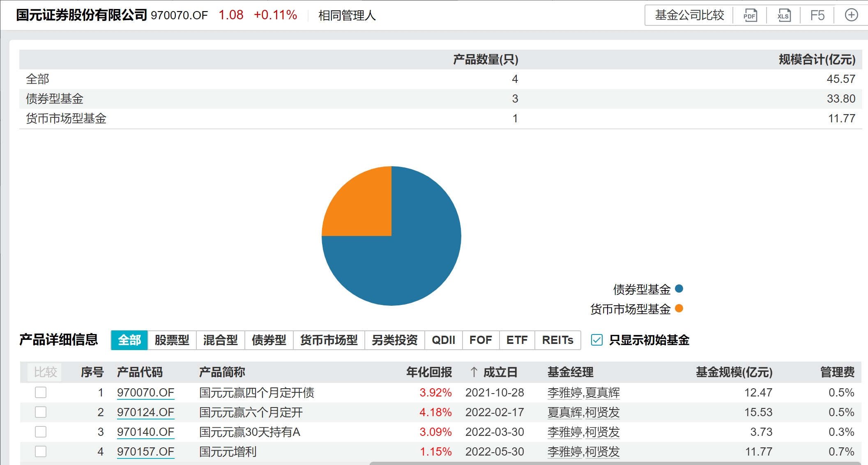Viewport: 868px width, 465px height.
Task: Click 基金公司比较 button
Action: tap(689, 16)
